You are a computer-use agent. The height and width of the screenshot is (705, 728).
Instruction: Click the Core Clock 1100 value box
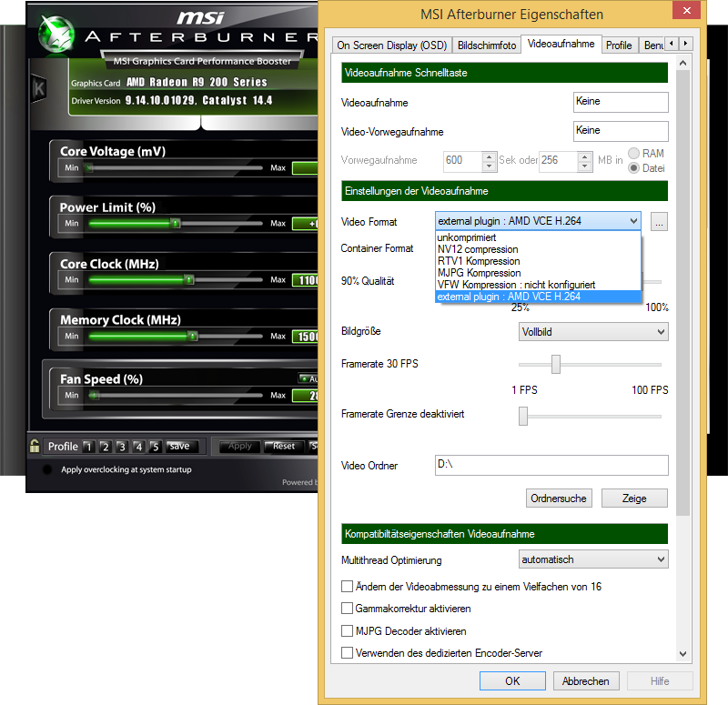(306, 280)
